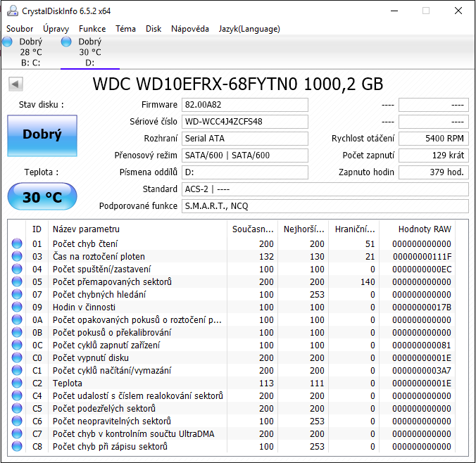Click RAW value 0000000017B
476x463 pixels.
[422, 307]
